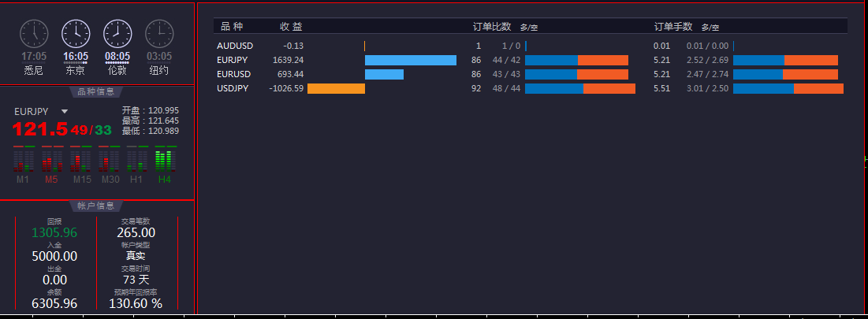This screenshot has height=319, width=868.
Task: Click the orange USDJPY loss bar
Action: 336,89
